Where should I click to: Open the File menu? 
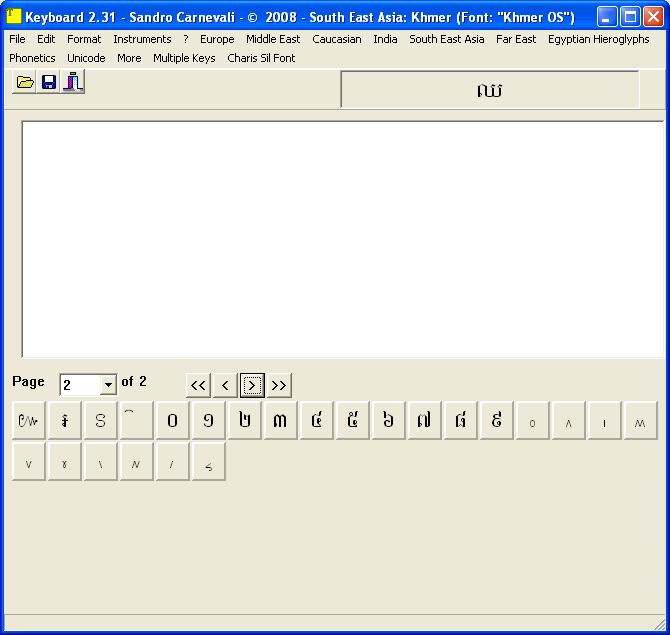17,39
